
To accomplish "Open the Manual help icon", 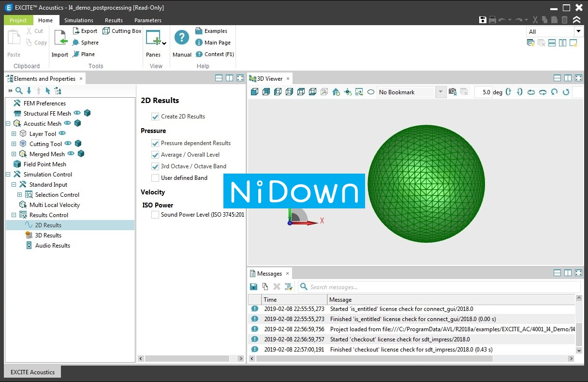I will (182, 38).
